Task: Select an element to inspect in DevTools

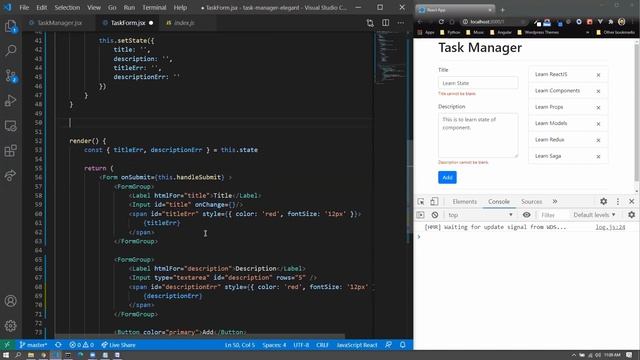Action: 421,201
